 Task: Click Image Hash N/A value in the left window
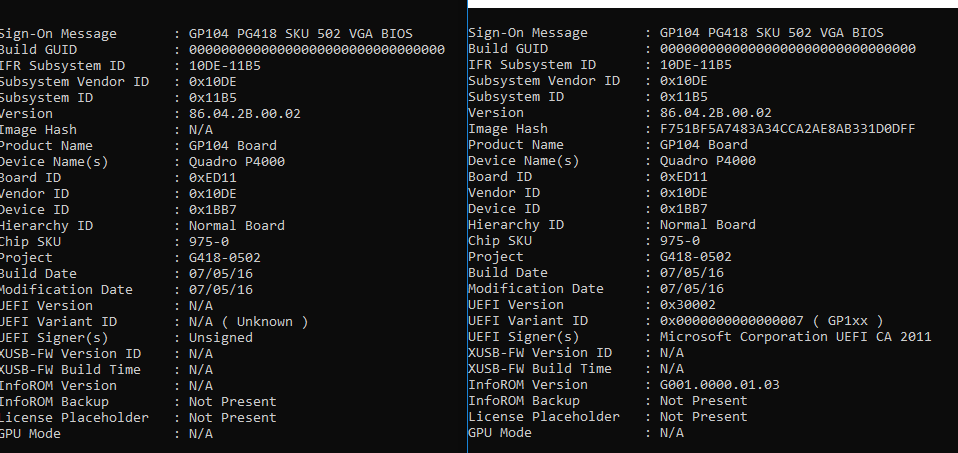coord(201,130)
